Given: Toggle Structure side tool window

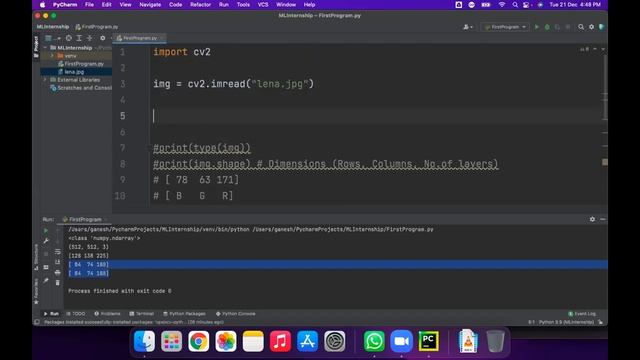Looking at the screenshot, I should pyautogui.click(x=36, y=257).
